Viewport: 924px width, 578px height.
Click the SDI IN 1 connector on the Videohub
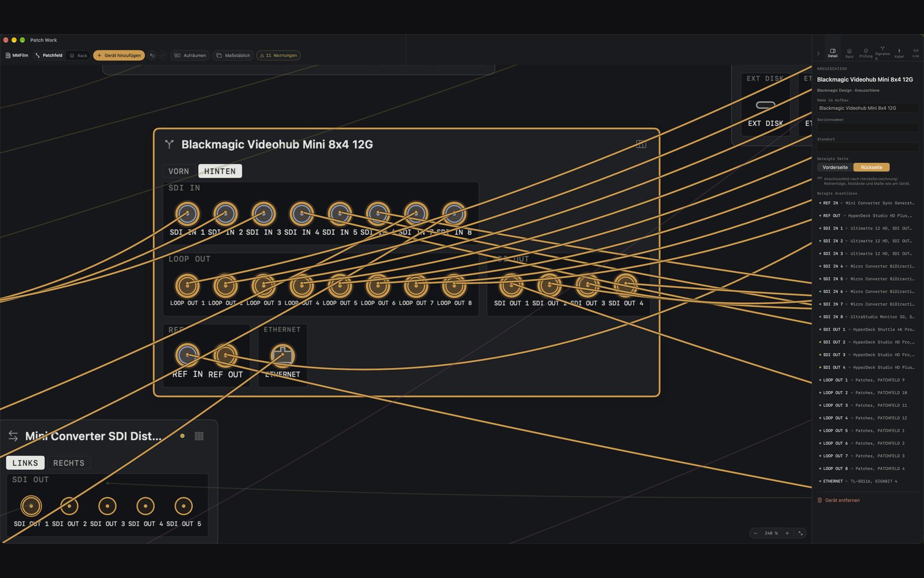pyautogui.click(x=187, y=214)
